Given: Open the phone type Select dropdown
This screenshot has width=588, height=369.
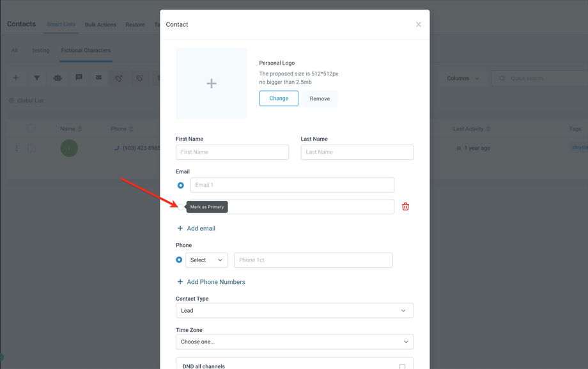Looking at the screenshot, I should [207, 260].
